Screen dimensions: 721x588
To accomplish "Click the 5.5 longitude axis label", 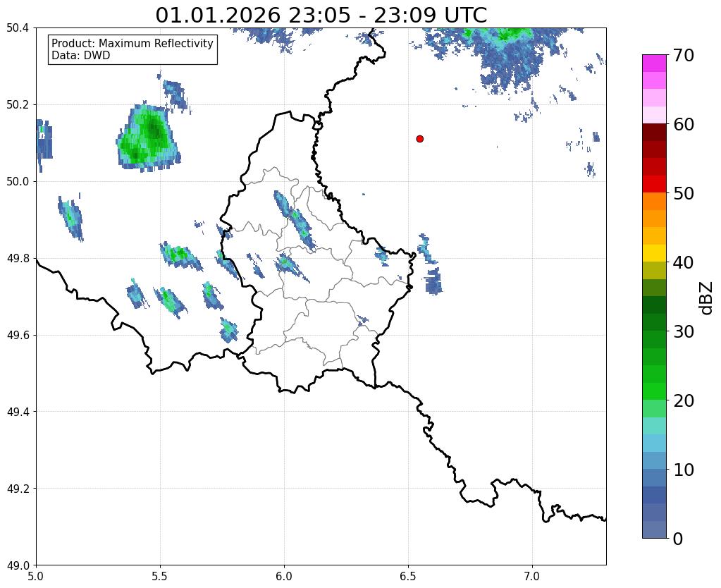I will (x=160, y=576).
